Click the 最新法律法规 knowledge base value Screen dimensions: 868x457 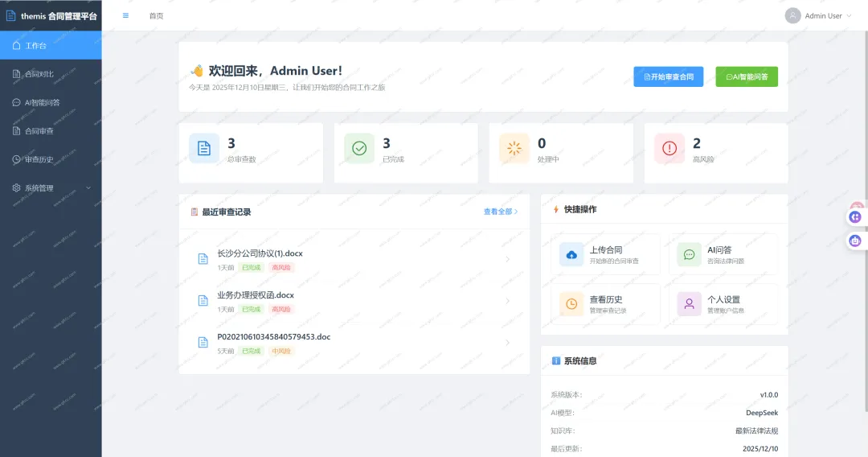tap(756, 431)
